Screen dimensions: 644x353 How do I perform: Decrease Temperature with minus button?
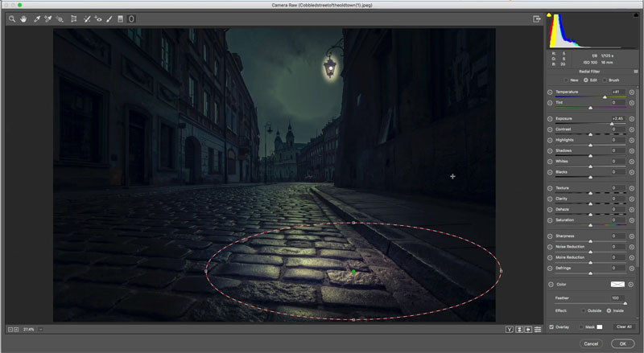coord(550,92)
